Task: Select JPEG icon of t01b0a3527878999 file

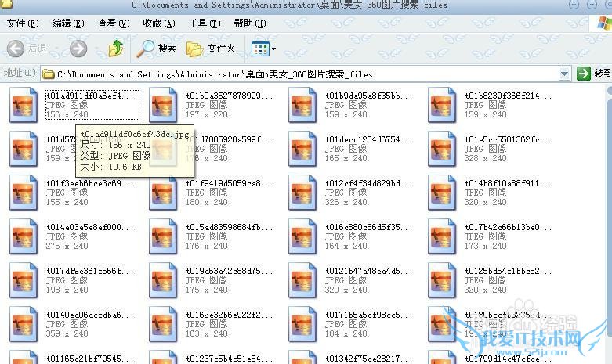Action: 163,105
